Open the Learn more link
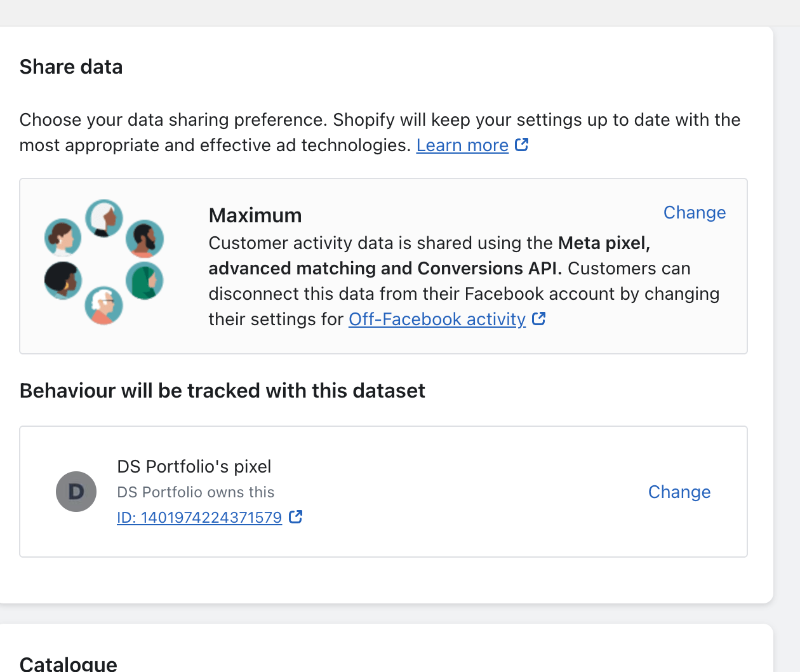The width and height of the screenshot is (800, 672). point(462,145)
